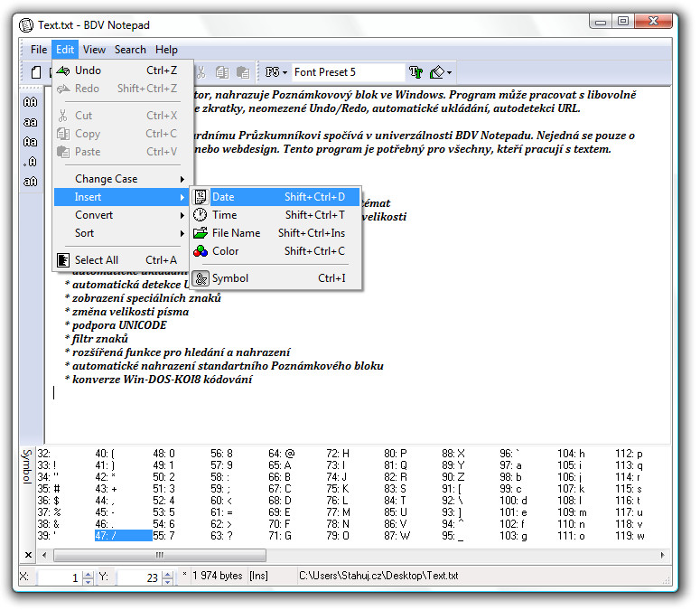Open the Change Case submenu
The width and height of the screenshot is (700, 610).
123,179
